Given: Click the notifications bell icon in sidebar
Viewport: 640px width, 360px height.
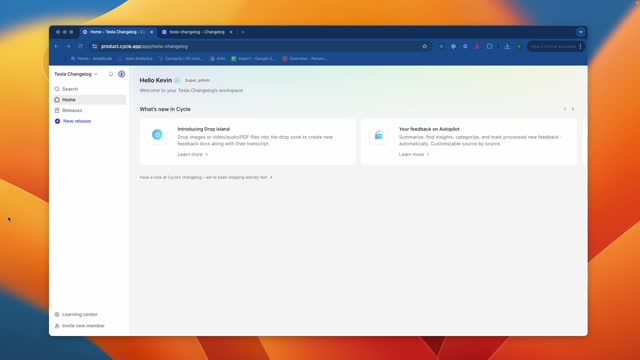Looking at the screenshot, I should tap(111, 74).
